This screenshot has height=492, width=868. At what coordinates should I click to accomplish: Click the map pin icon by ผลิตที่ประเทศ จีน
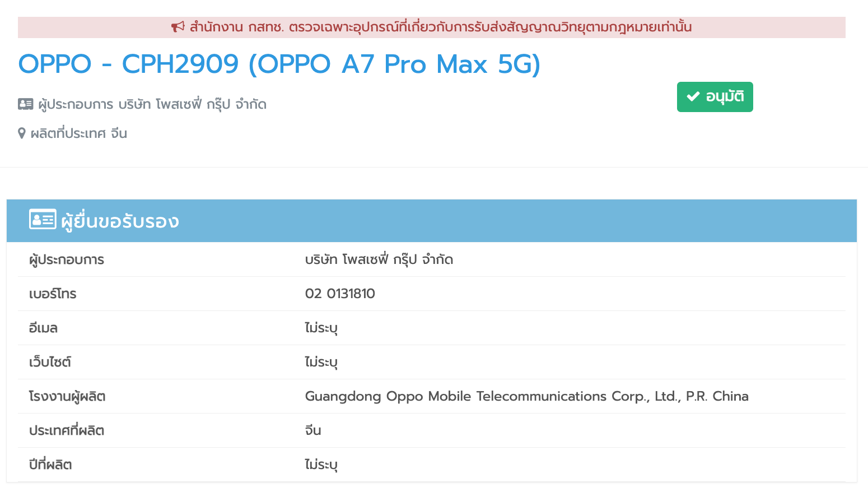(x=22, y=133)
